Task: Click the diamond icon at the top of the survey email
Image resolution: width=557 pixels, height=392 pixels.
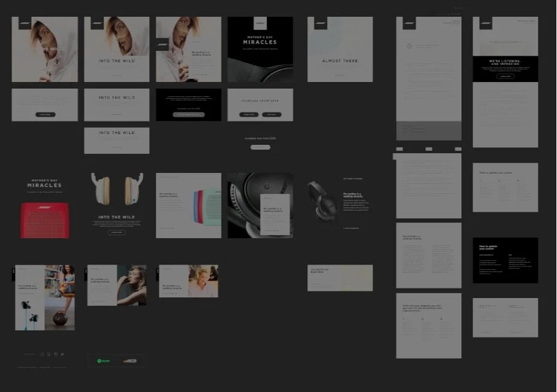Action: tap(409, 44)
